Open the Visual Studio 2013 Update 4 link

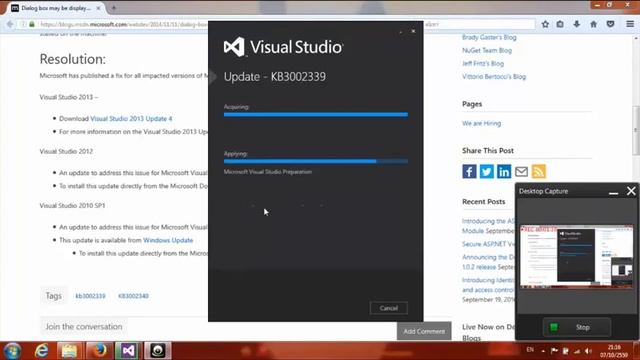(131, 118)
